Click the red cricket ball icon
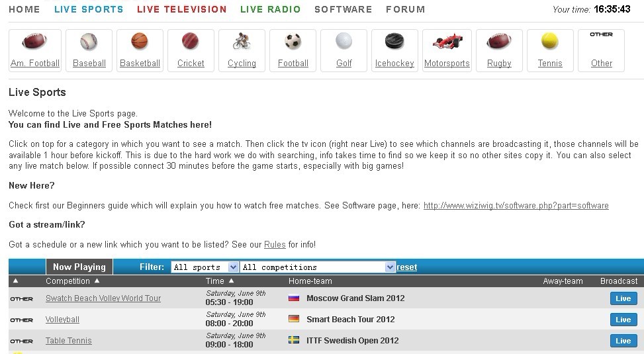 click(190, 41)
